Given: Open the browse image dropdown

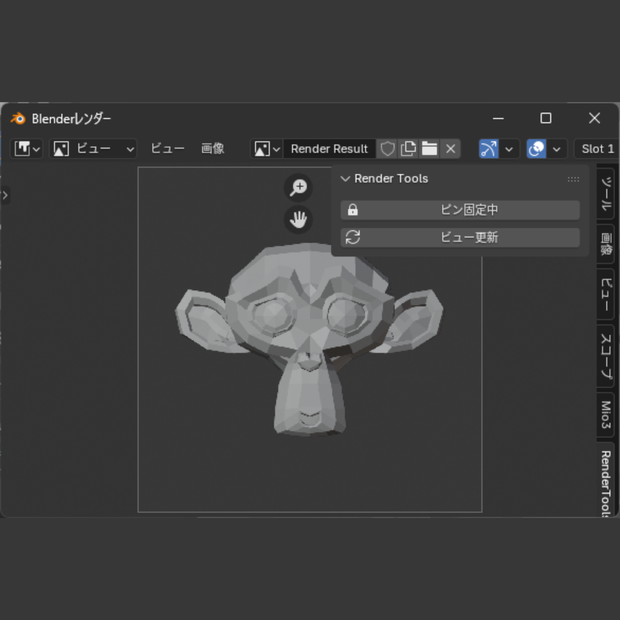Looking at the screenshot, I should tap(267, 149).
